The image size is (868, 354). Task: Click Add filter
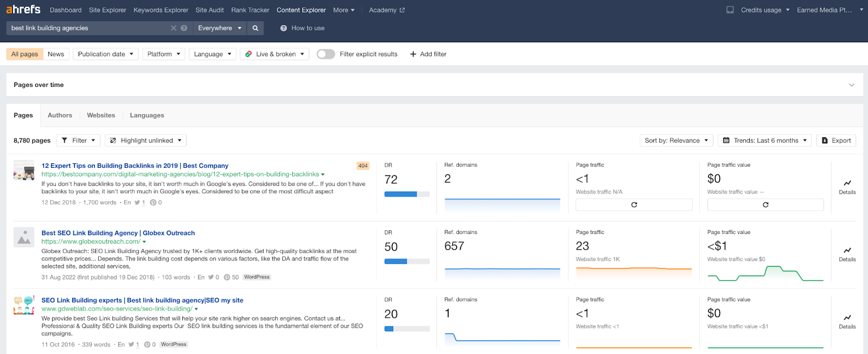428,54
